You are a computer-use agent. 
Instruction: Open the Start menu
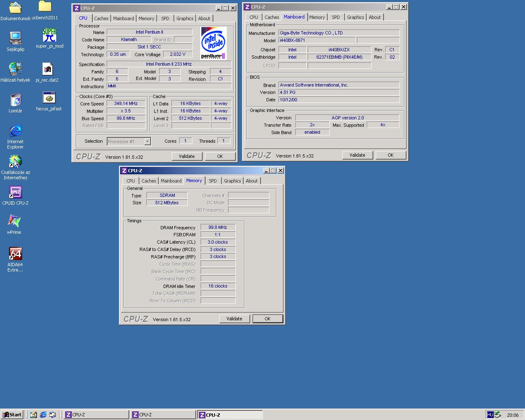(11, 415)
